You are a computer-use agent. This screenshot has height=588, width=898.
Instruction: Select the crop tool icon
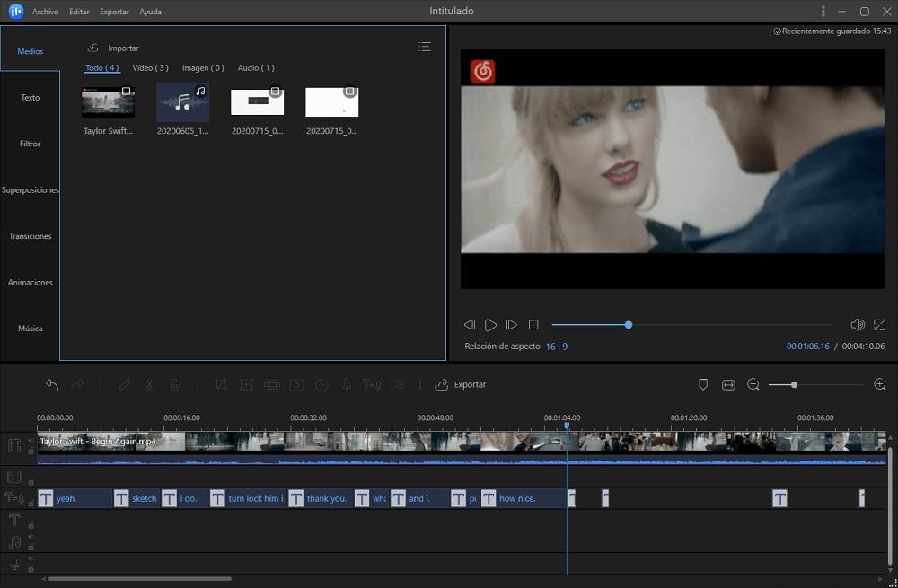tap(221, 385)
